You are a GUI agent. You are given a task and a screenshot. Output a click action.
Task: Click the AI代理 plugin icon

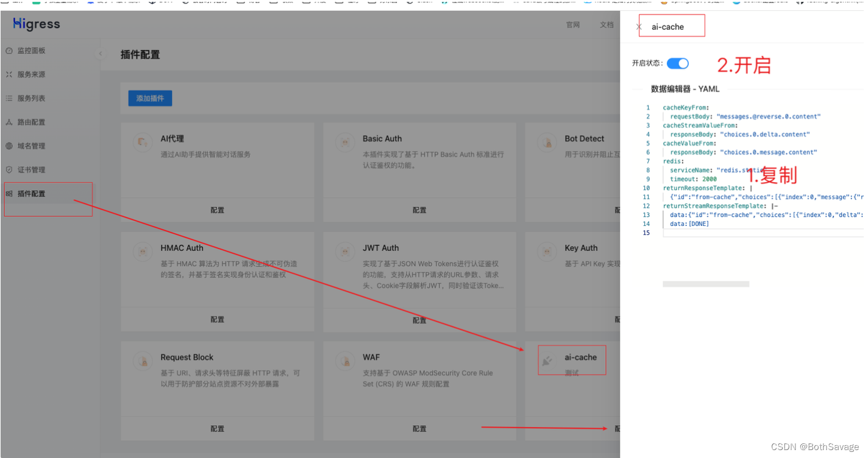pyautogui.click(x=143, y=143)
